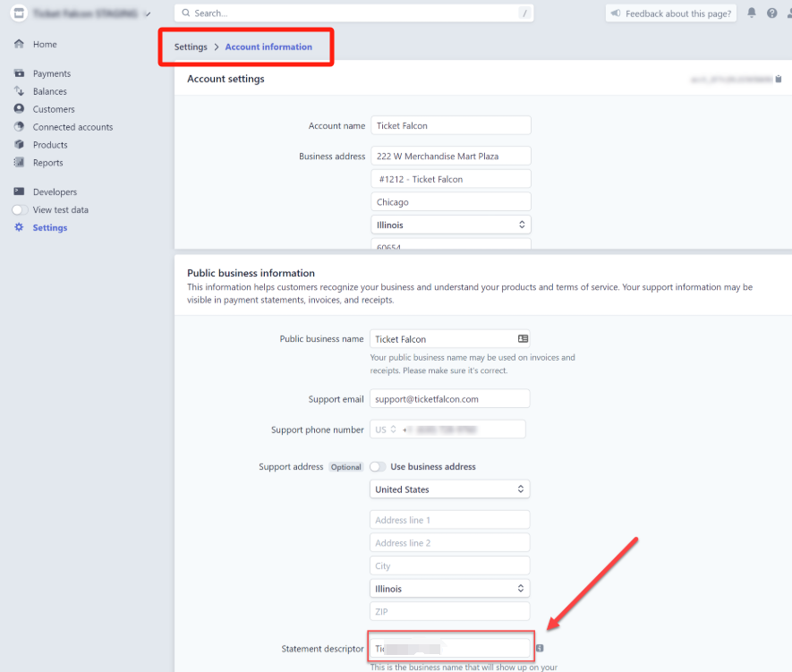The image size is (792, 672).
Task: Click the Statement descriptor field
Action: click(x=450, y=648)
